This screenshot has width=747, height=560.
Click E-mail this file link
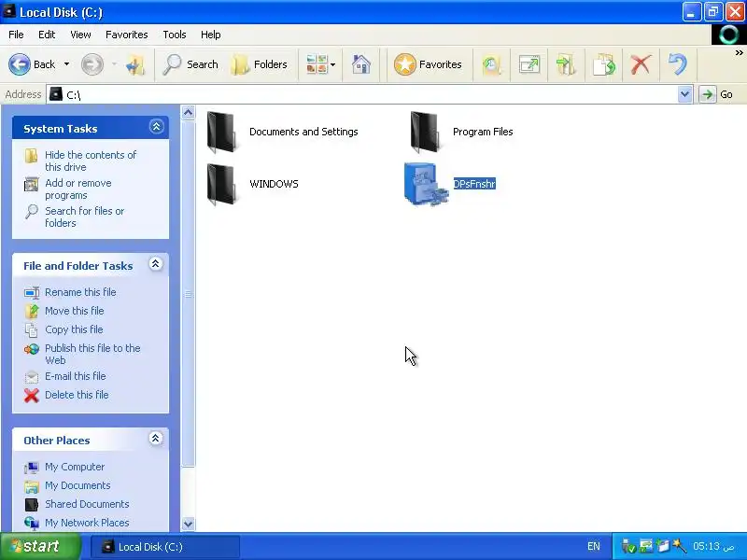coord(76,376)
